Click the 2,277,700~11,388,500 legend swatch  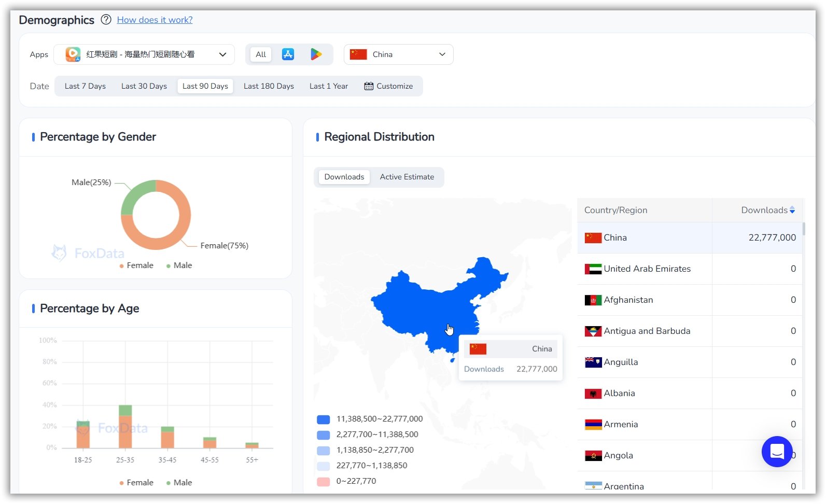pos(323,435)
